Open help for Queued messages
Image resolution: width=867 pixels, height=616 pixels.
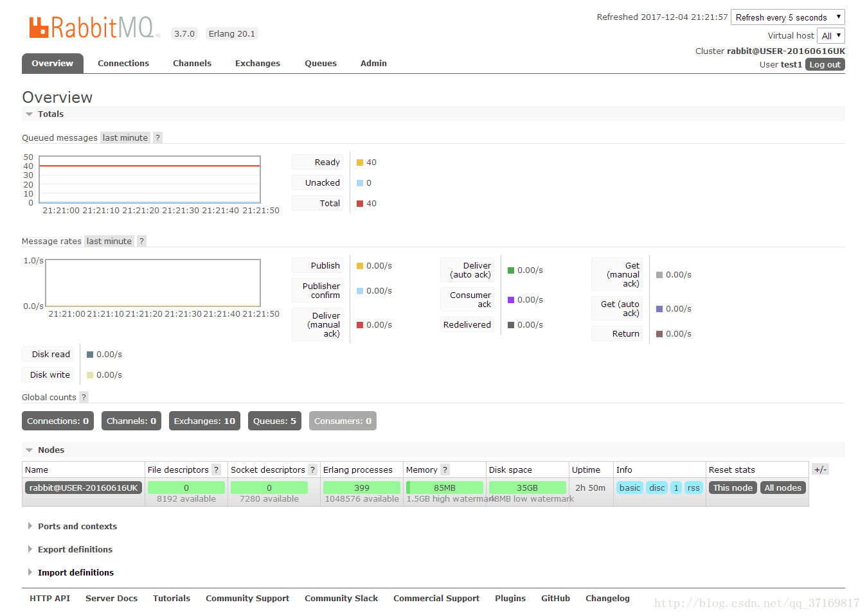coord(157,137)
